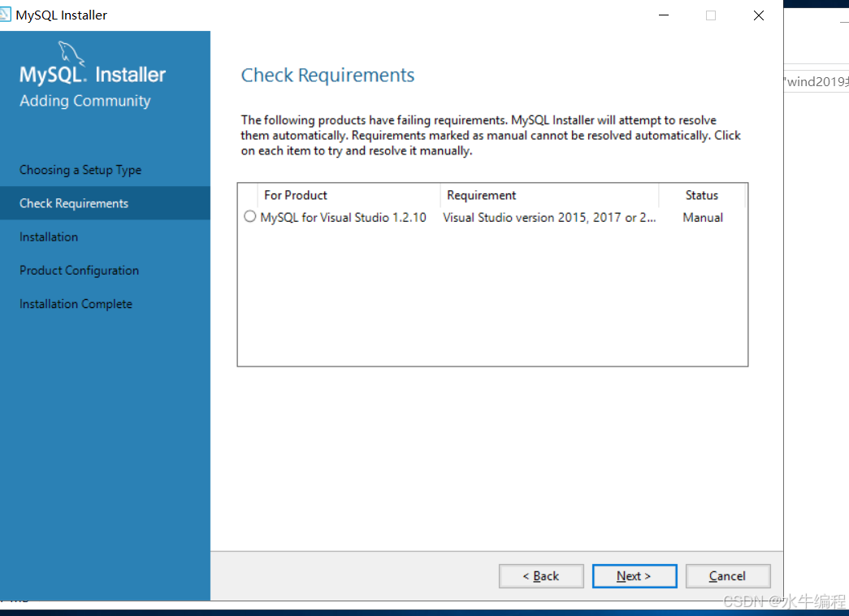This screenshot has height=616, width=849.
Task: Cancel the installation
Action: [x=727, y=576]
